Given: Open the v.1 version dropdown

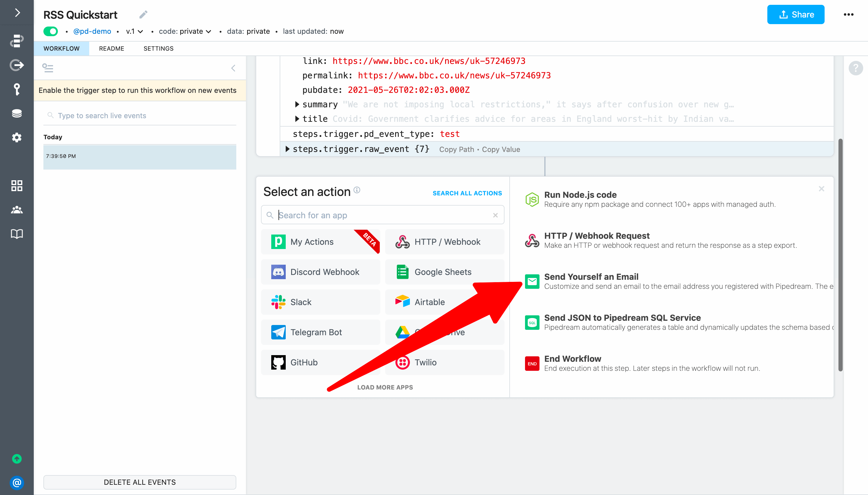Looking at the screenshot, I should click(134, 31).
